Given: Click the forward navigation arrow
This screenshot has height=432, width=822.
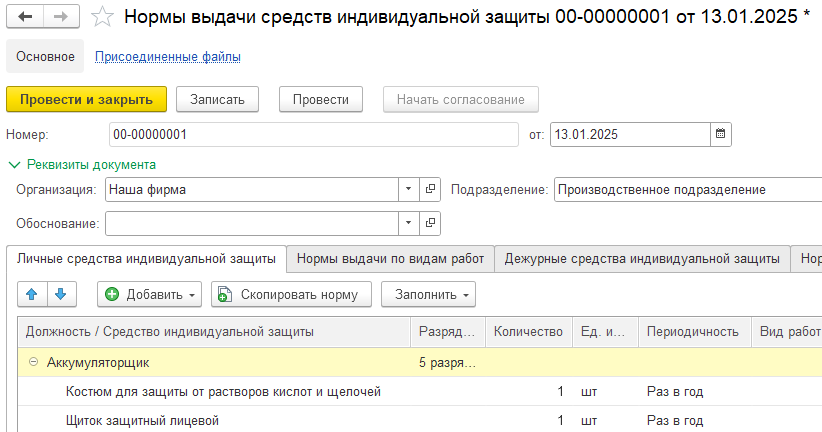Looking at the screenshot, I should point(59,17).
